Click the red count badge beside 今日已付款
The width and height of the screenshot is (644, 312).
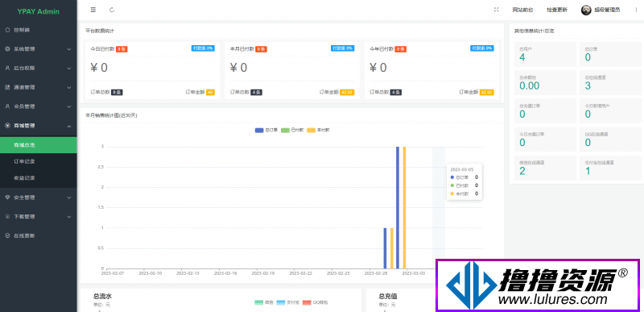122,49
